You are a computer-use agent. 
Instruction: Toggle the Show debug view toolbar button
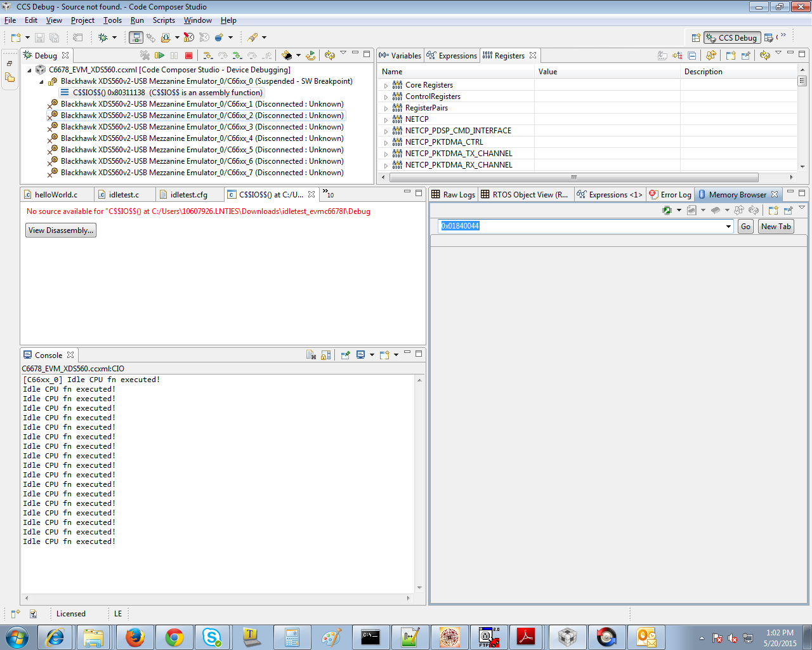tap(136, 37)
